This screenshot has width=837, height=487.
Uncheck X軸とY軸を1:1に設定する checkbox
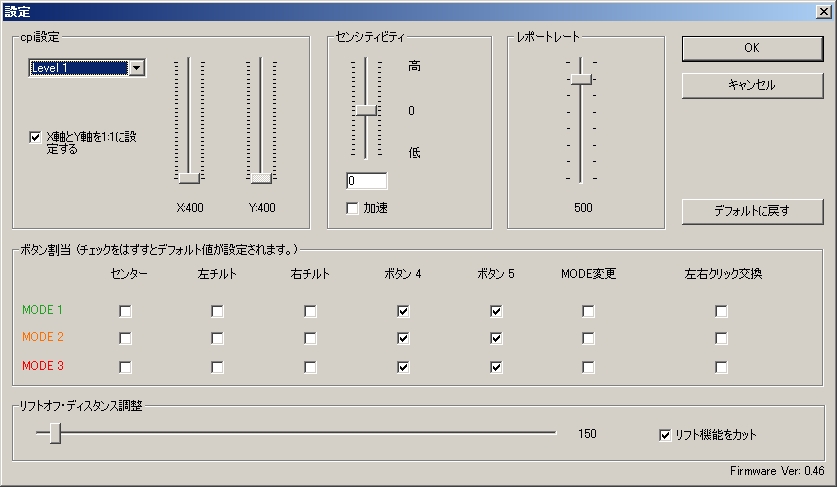point(36,137)
